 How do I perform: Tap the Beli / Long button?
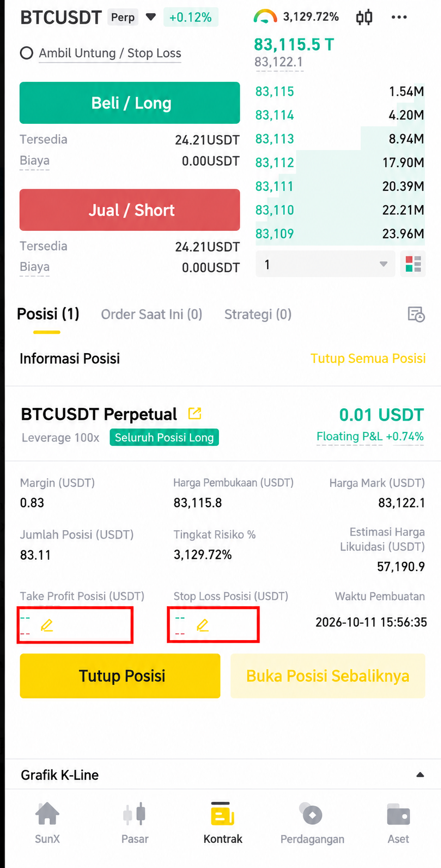click(x=130, y=103)
